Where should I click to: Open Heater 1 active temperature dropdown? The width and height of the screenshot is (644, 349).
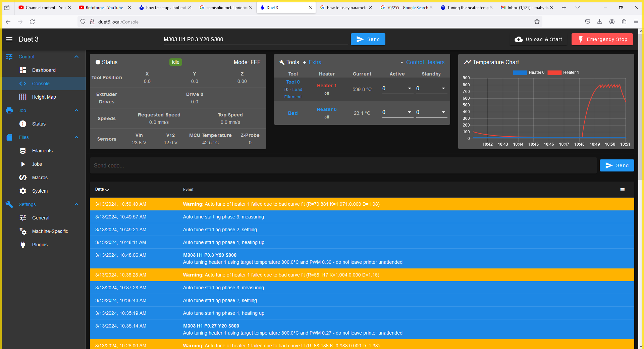[x=410, y=88]
